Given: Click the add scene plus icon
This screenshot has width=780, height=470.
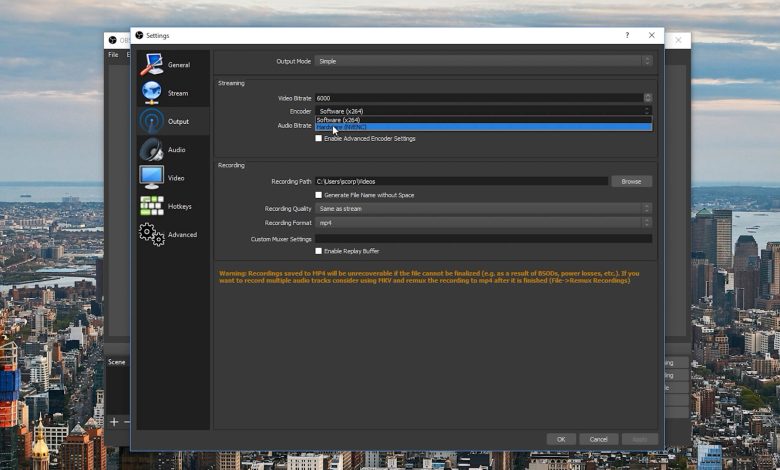Looking at the screenshot, I should point(114,422).
